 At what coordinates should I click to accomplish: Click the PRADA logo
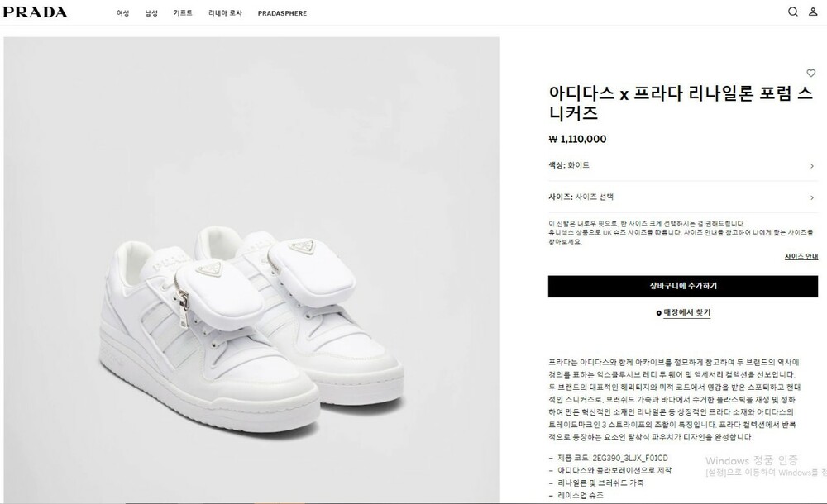(35, 12)
